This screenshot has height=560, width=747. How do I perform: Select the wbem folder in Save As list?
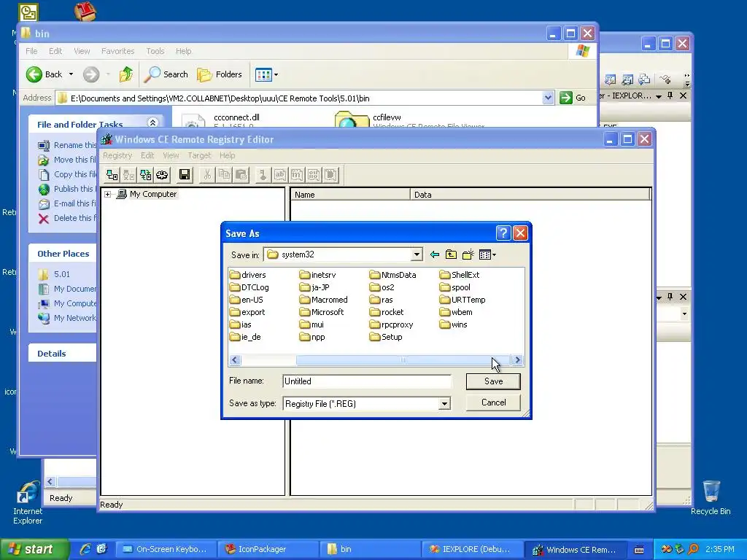(x=457, y=312)
